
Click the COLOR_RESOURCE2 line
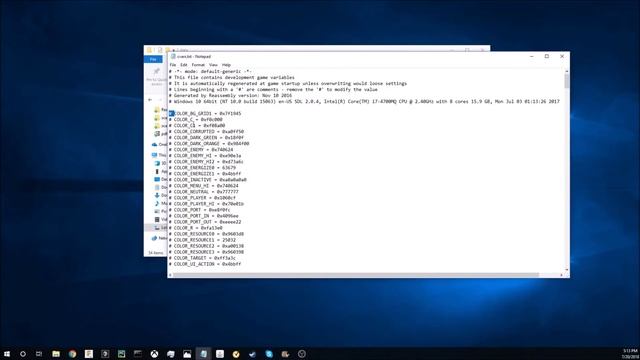click(x=206, y=246)
